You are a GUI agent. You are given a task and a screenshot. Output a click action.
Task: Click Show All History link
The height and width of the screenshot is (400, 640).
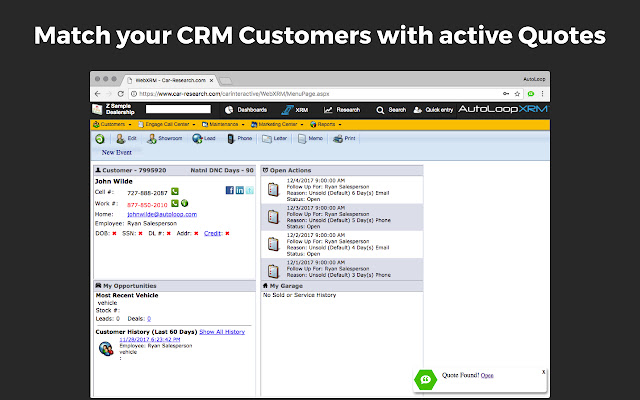pyautogui.click(x=222, y=332)
